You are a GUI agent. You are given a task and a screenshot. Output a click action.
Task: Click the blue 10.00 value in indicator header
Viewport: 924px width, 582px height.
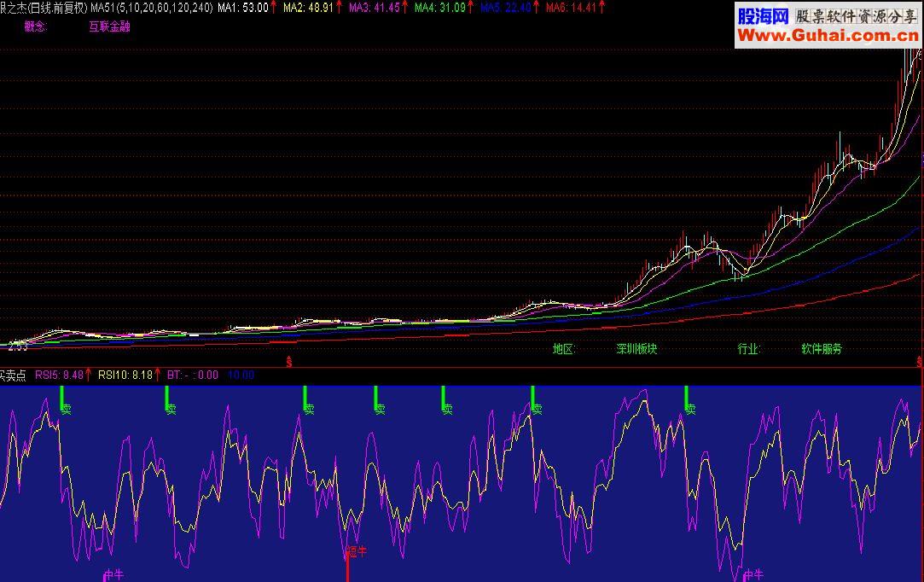coord(241,375)
